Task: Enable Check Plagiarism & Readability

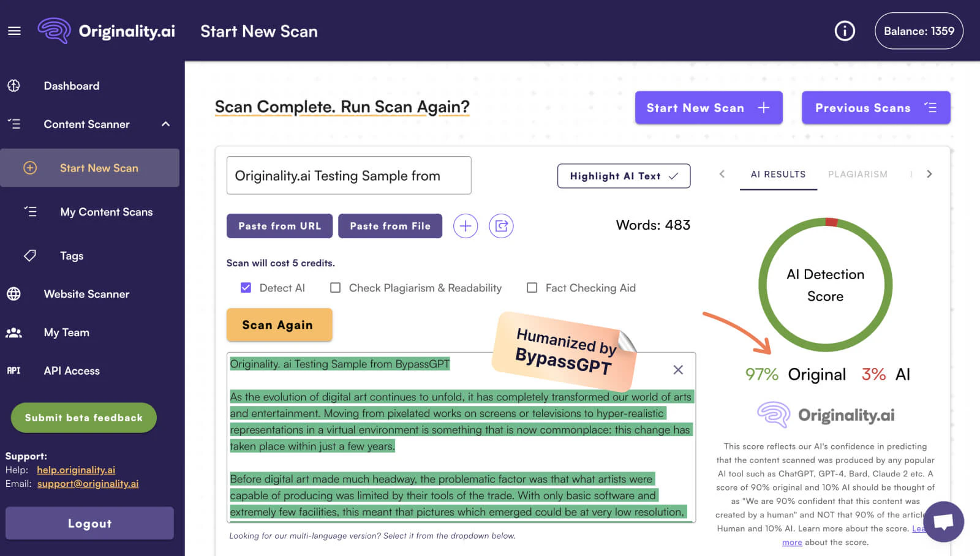Action: click(335, 287)
